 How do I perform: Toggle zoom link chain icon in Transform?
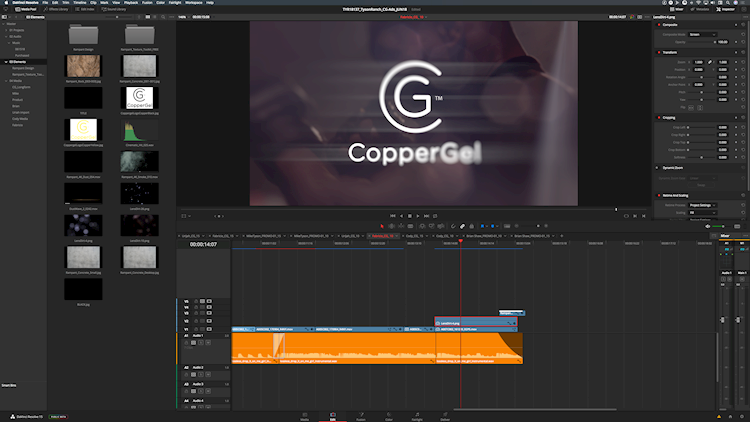tap(710, 62)
